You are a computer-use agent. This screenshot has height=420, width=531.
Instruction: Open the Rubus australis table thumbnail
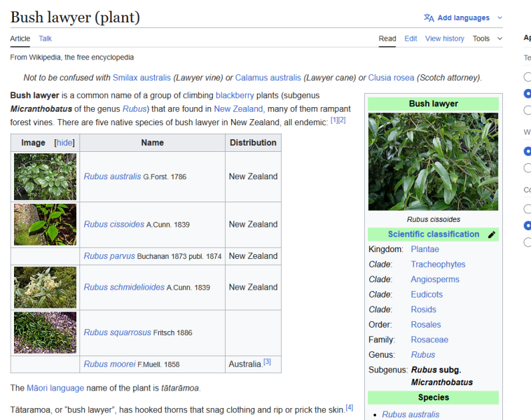click(x=45, y=176)
